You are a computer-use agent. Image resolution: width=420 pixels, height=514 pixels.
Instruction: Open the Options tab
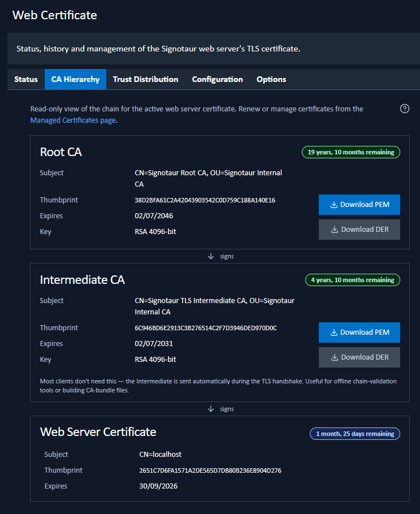point(271,79)
